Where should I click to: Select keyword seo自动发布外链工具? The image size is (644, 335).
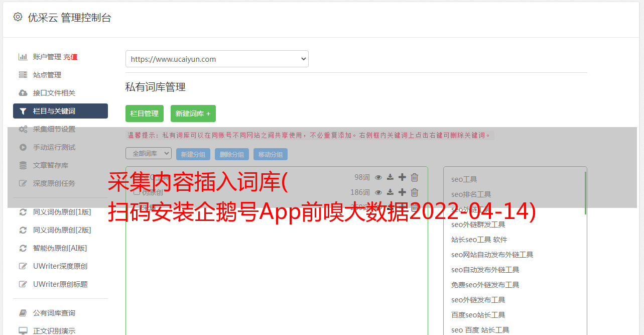click(485, 270)
